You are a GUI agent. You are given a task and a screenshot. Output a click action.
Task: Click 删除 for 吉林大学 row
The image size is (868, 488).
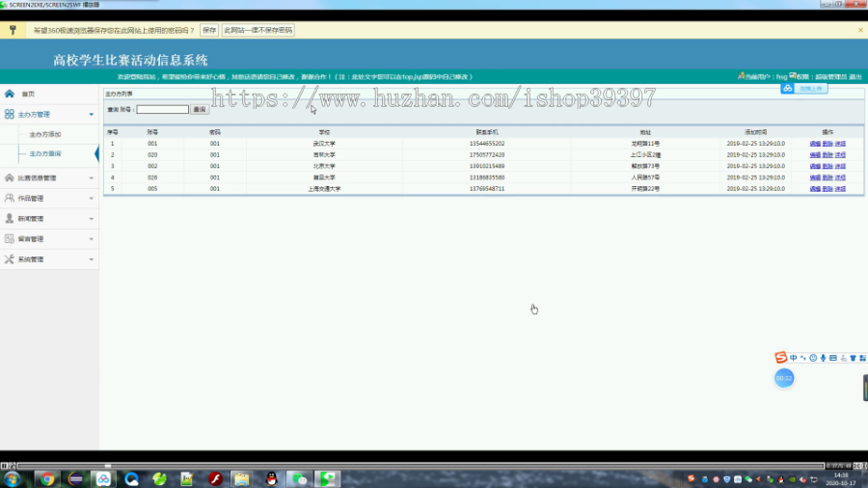[827, 155]
